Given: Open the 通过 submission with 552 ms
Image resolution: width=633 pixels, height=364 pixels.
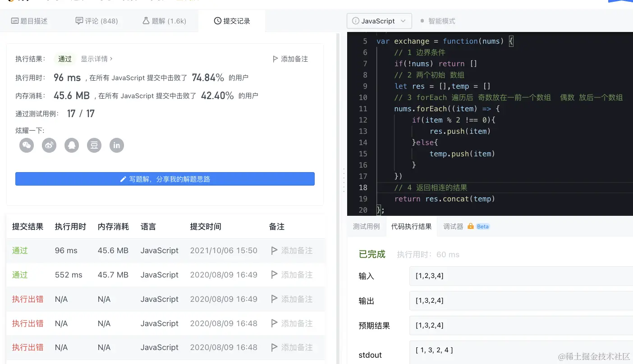Looking at the screenshot, I should [x=20, y=275].
